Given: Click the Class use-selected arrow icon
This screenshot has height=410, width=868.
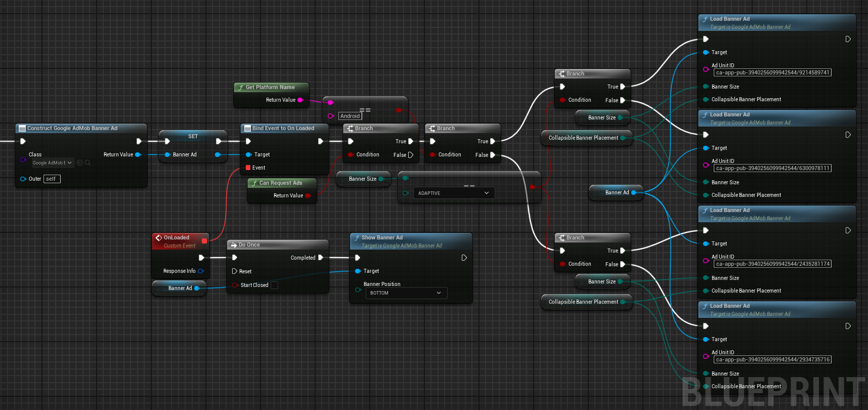Looking at the screenshot, I should tap(79, 163).
